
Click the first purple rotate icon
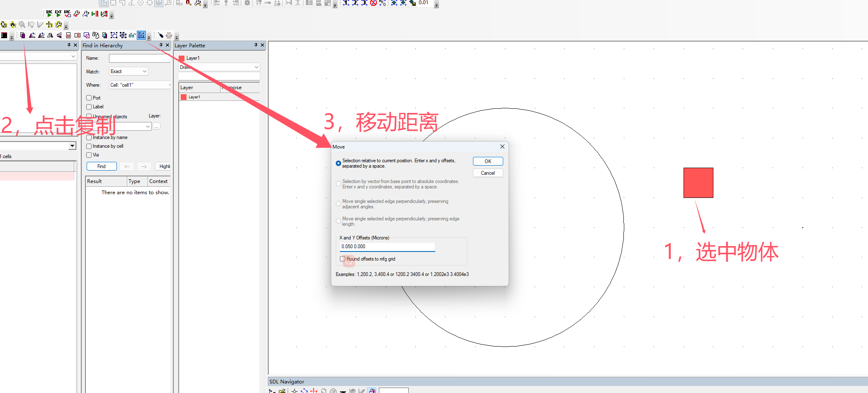(x=32, y=35)
